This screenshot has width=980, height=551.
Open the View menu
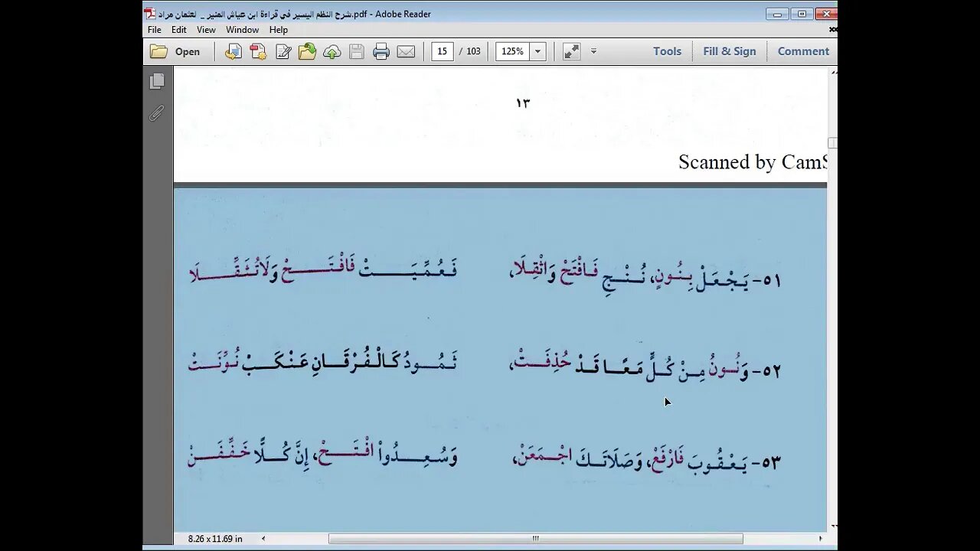206,30
